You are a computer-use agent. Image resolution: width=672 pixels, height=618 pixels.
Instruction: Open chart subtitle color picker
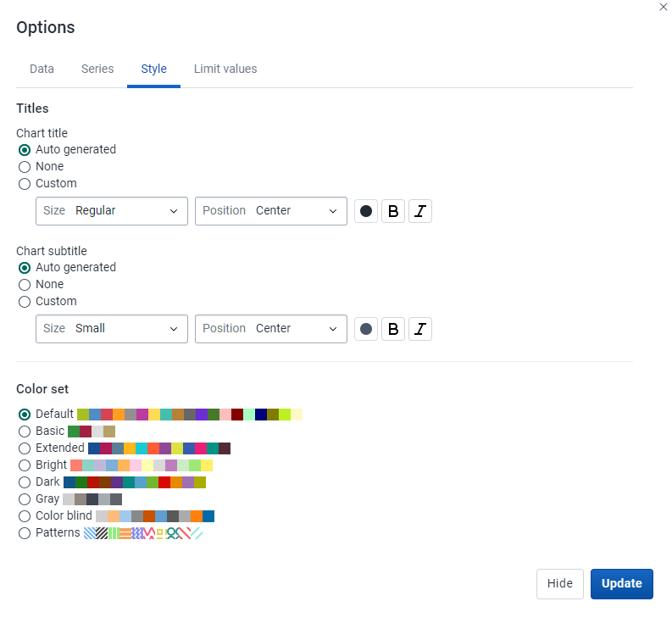(366, 329)
